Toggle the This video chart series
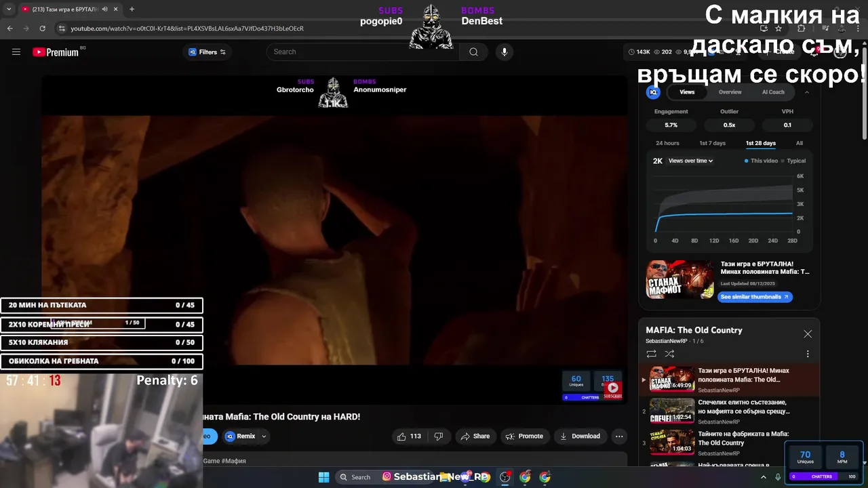868x488 pixels. click(761, 161)
